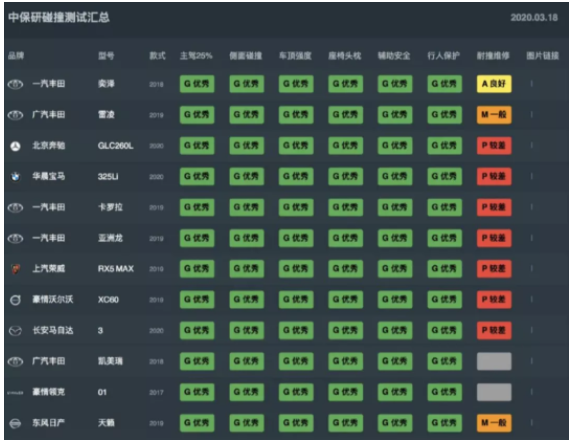Click the Toyota logo in 奕泽 row
Viewport: 570px width, 442px height.
click(x=15, y=84)
